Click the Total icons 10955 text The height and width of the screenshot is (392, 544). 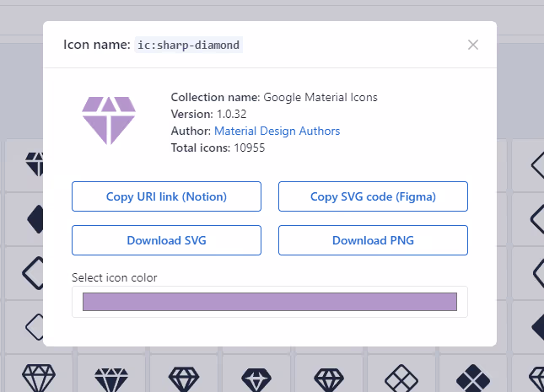point(218,148)
